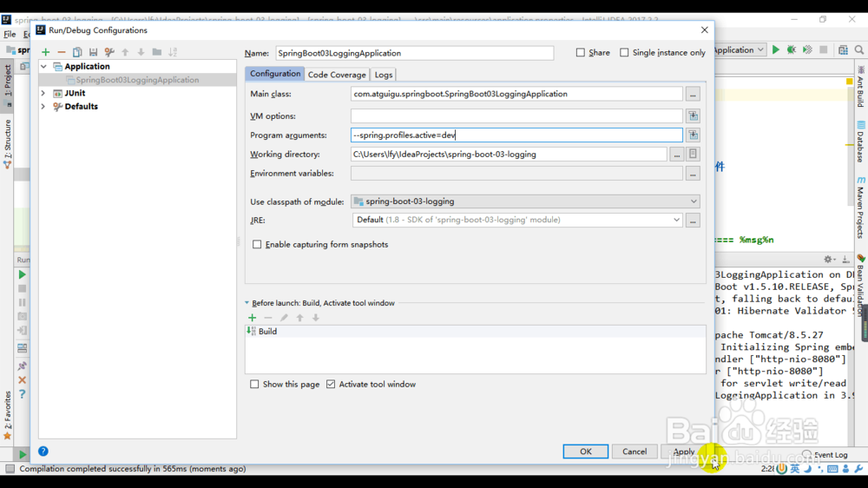Click Cancel button
This screenshot has width=868, height=488.
(x=635, y=452)
